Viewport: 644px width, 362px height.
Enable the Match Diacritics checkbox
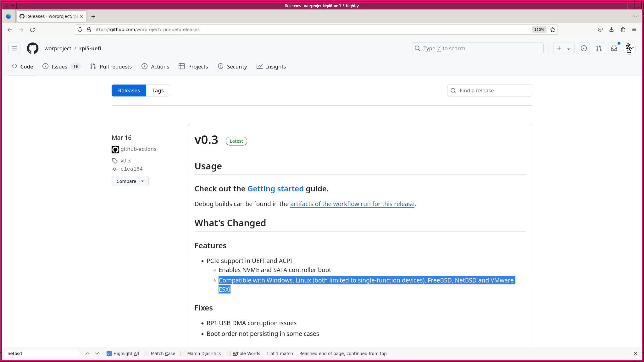click(x=183, y=354)
